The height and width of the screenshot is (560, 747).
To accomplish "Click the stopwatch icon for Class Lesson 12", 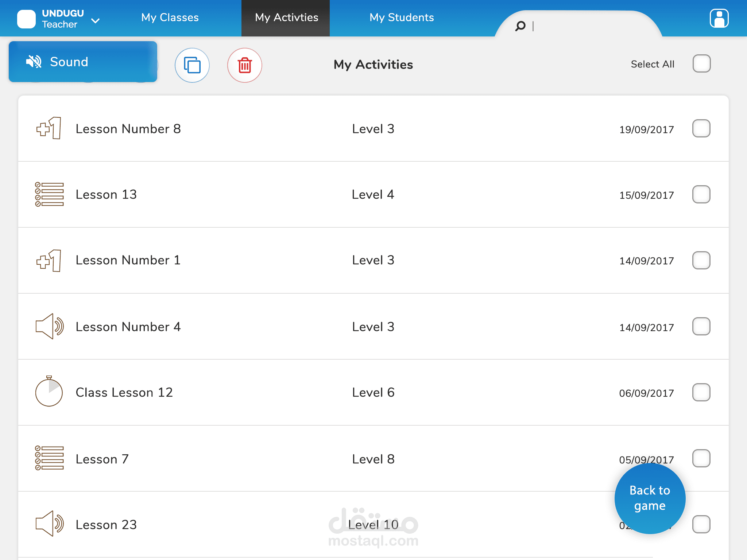I will pyautogui.click(x=49, y=392).
